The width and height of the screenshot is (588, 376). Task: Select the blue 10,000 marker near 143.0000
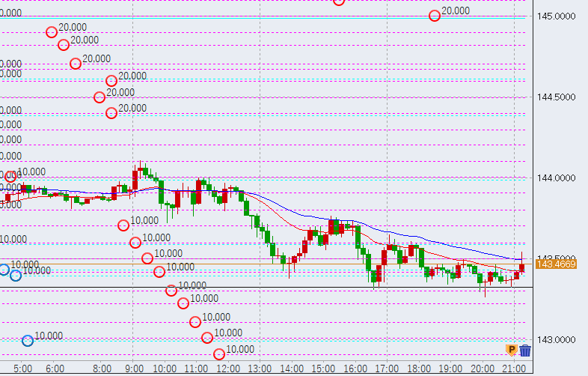point(28,340)
